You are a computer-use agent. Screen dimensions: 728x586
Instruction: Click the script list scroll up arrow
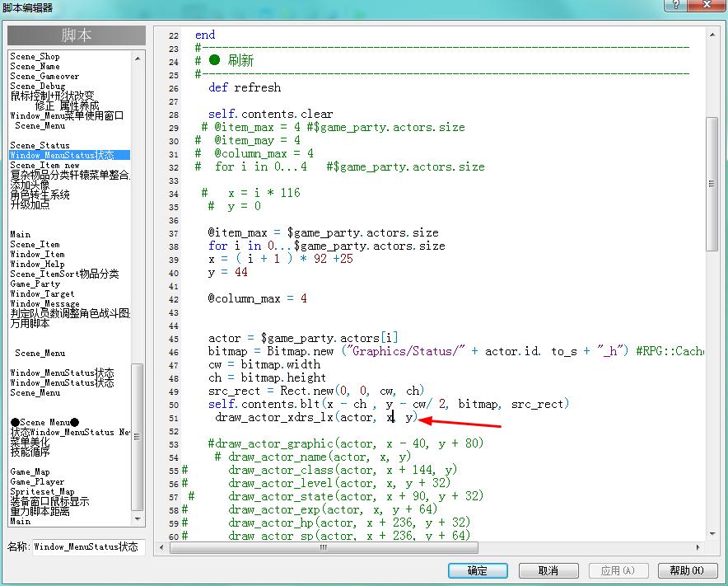[x=138, y=58]
